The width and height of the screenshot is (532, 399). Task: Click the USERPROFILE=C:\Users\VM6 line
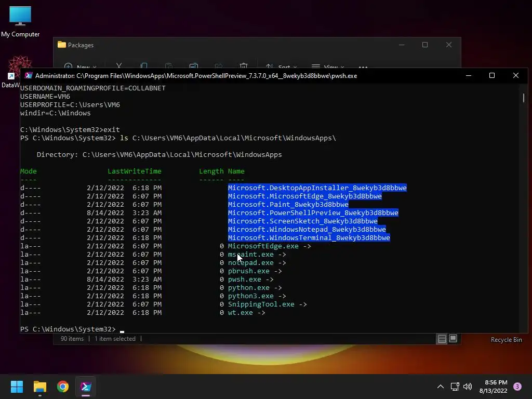(x=70, y=104)
